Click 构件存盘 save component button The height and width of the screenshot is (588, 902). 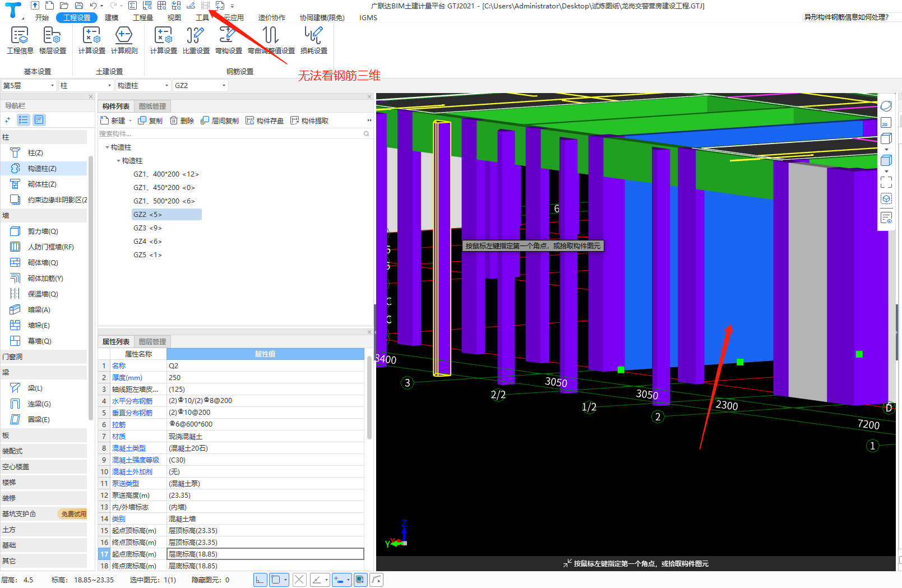pyautogui.click(x=265, y=121)
